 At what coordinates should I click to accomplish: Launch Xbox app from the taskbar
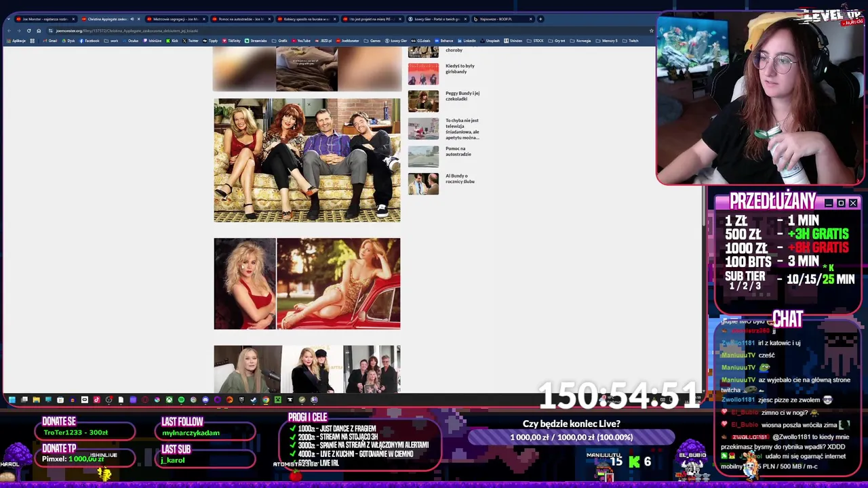pyautogui.click(x=169, y=400)
